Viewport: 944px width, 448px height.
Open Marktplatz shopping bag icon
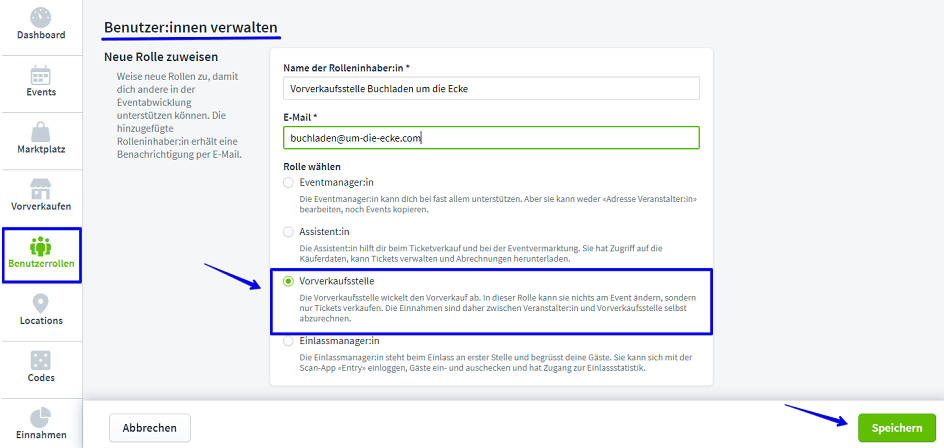(41, 132)
